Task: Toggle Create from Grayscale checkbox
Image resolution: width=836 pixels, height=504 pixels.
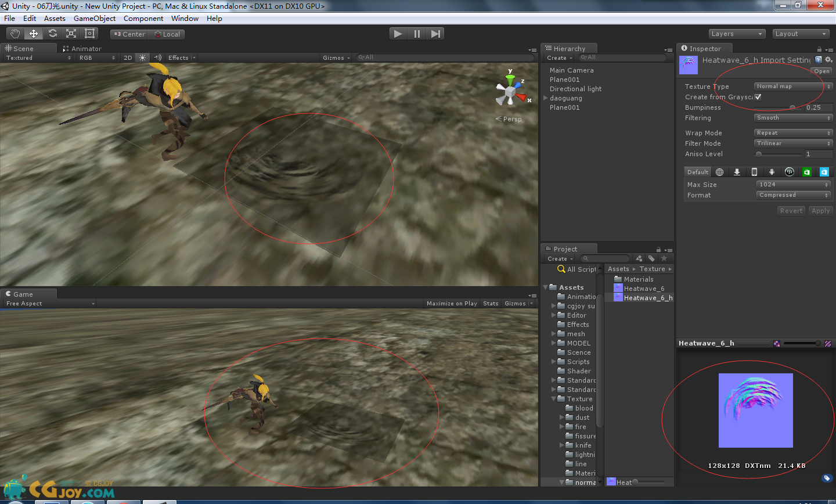Action: tap(758, 97)
